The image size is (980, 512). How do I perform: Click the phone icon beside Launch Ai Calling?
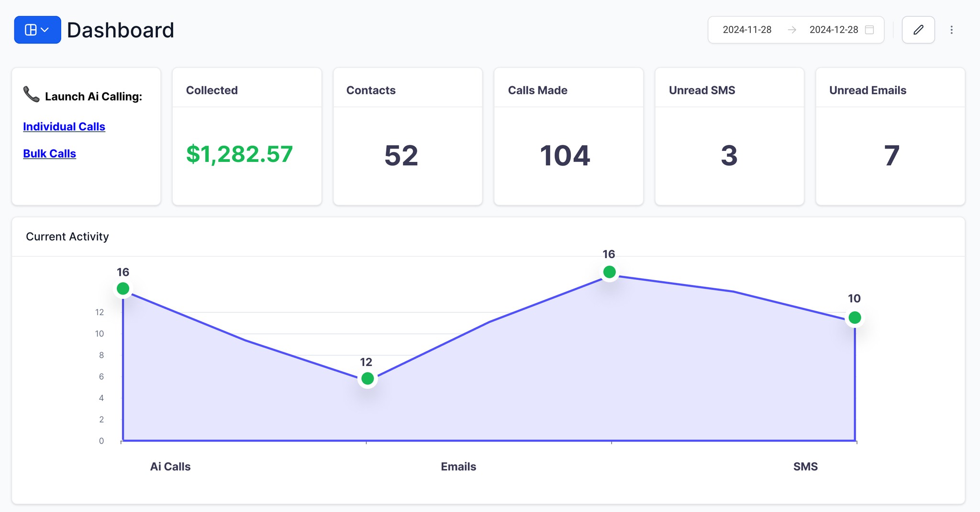(32, 94)
